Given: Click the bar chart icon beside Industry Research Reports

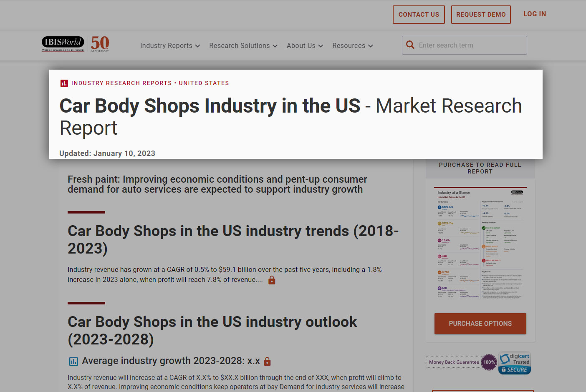Looking at the screenshot, I should (x=64, y=83).
